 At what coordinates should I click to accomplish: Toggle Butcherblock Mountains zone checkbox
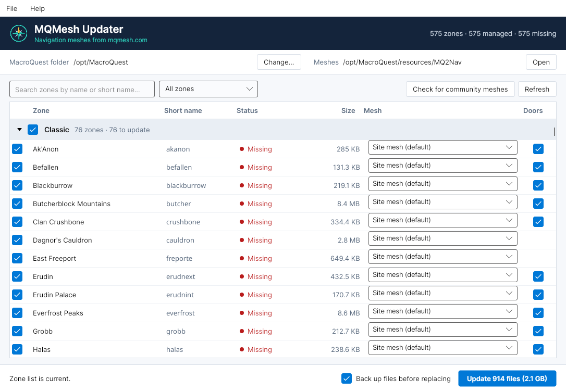point(17,204)
